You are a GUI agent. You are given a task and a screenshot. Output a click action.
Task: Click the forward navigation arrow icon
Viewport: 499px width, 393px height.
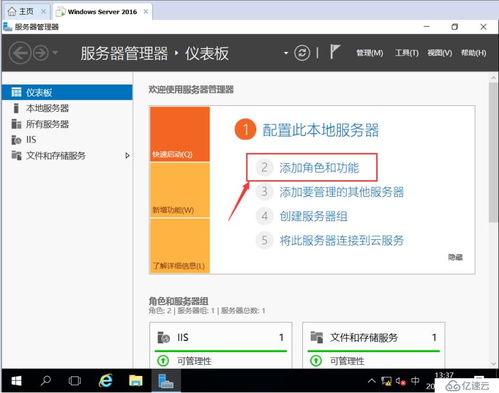(41, 53)
